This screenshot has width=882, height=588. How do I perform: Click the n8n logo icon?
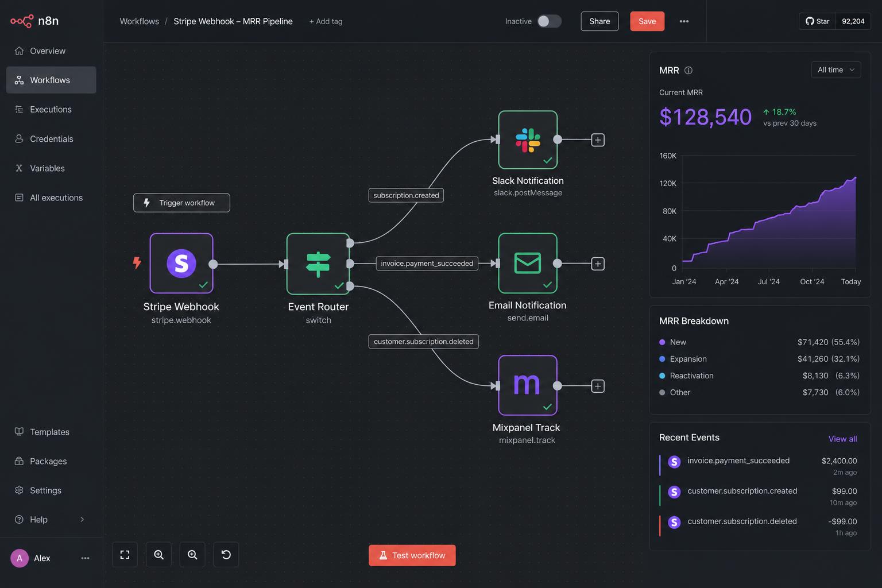click(22, 21)
